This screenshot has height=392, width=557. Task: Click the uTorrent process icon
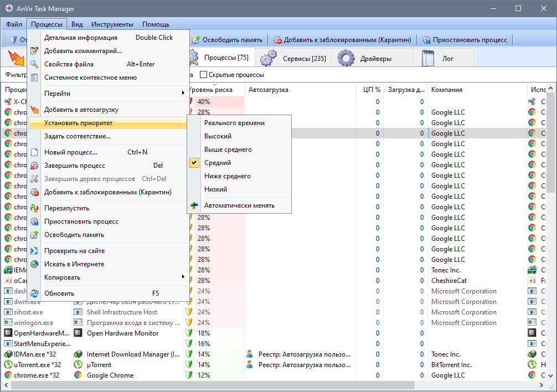click(x=8, y=365)
